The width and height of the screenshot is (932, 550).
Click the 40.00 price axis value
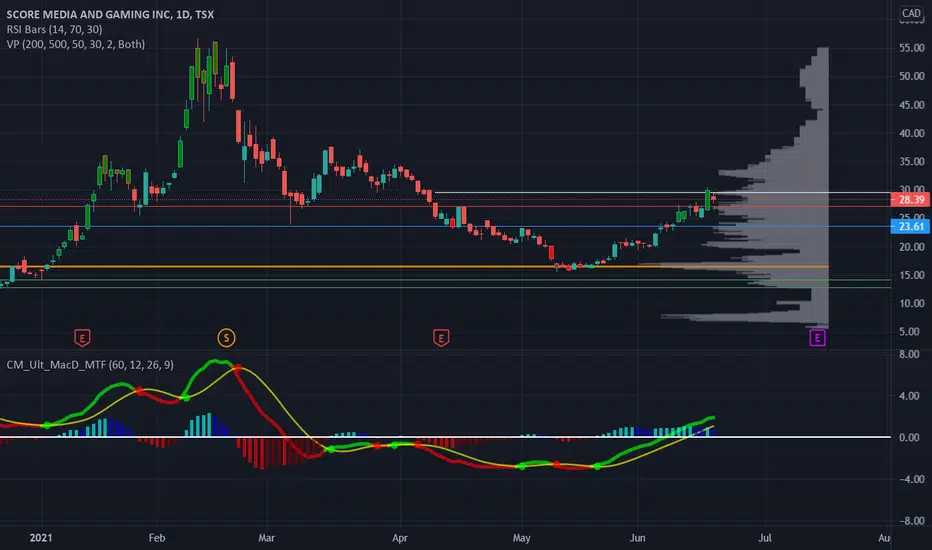[912, 133]
